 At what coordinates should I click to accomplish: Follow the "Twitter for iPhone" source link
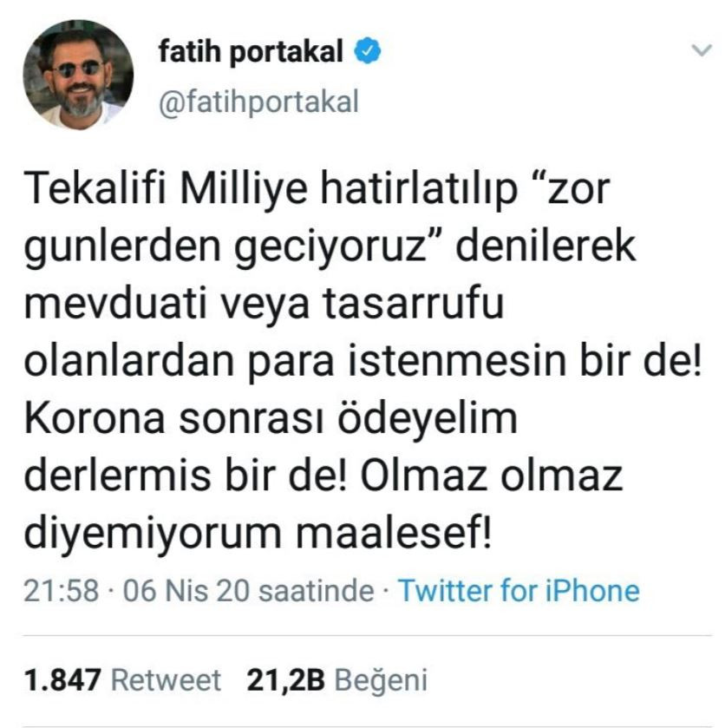click(x=519, y=591)
